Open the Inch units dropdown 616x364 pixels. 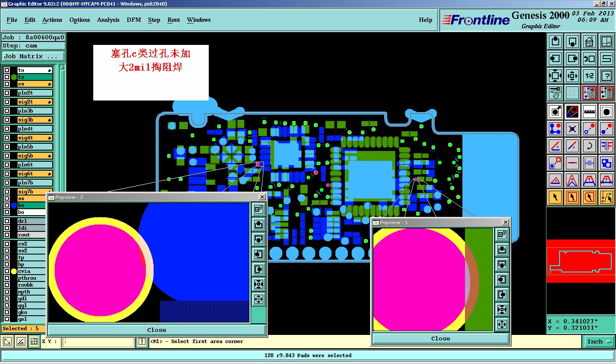(598, 341)
